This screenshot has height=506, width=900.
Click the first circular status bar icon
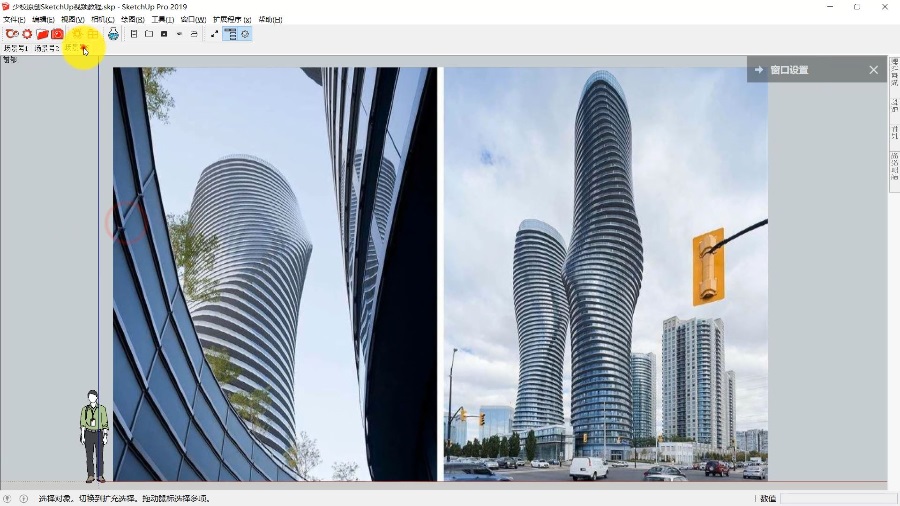(x=7, y=499)
